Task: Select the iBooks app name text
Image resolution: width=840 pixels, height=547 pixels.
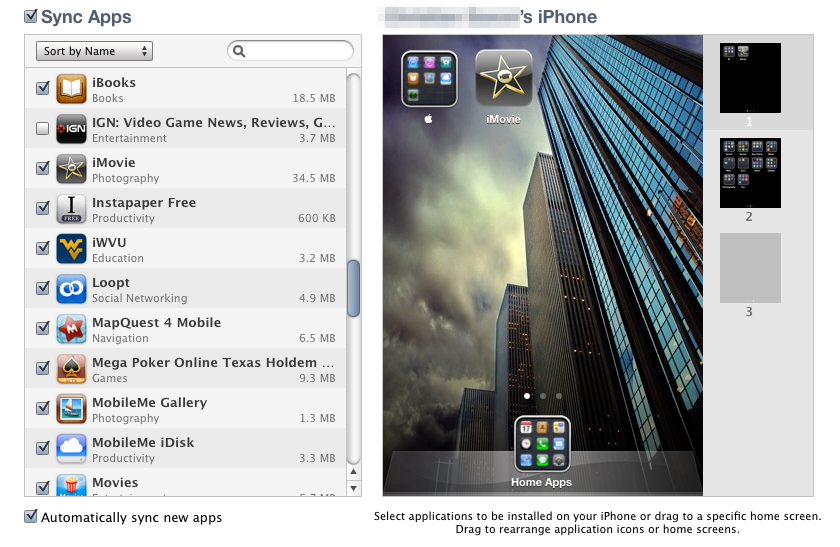Action: [114, 83]
